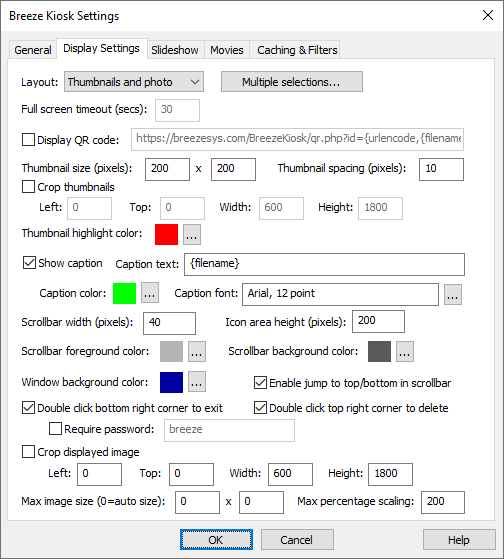Expand the Layout dropdown
Viewport: 504px width, 559px height.
(x=134, y=82)
